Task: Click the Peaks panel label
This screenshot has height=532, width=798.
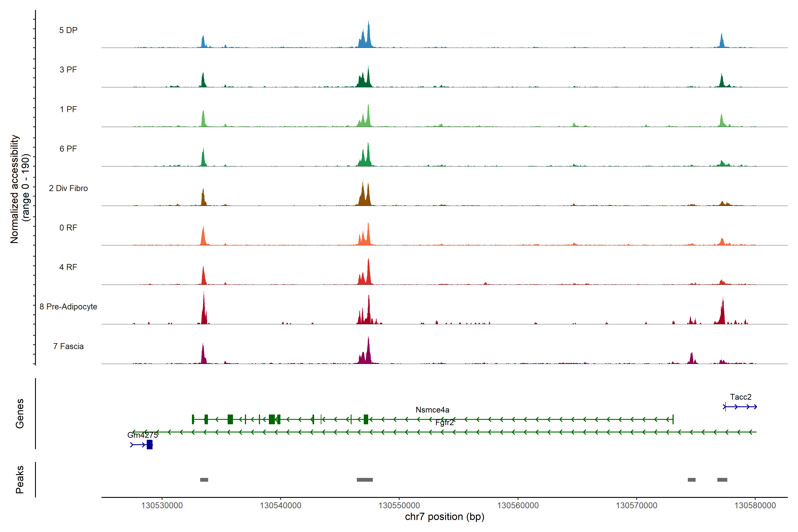Action: 20,479
